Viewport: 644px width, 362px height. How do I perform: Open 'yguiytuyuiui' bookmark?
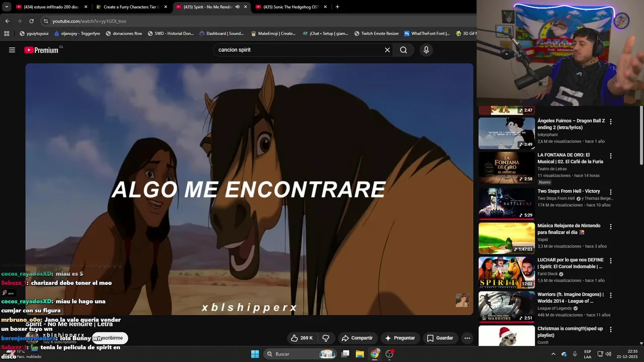[x=34, y=34]
